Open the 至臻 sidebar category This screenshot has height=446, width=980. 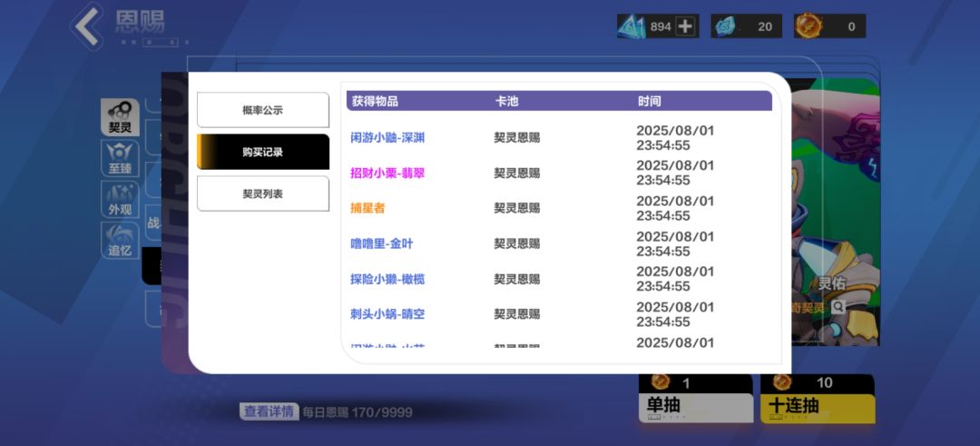click(120, 158)
